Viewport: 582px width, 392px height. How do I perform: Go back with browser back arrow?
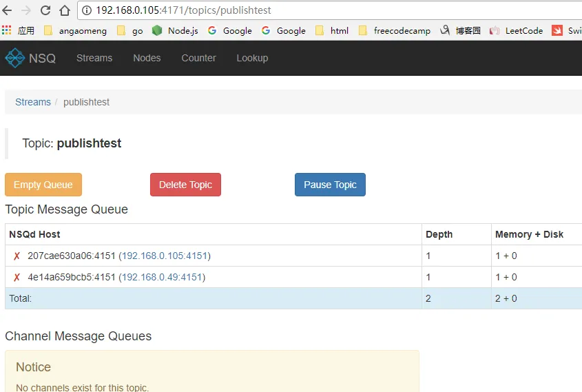coord(8,10)
